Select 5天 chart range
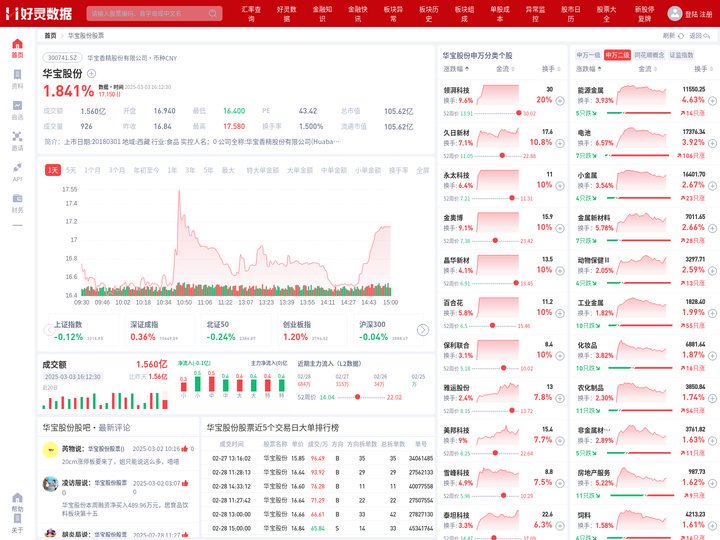 tap(71, 170)
